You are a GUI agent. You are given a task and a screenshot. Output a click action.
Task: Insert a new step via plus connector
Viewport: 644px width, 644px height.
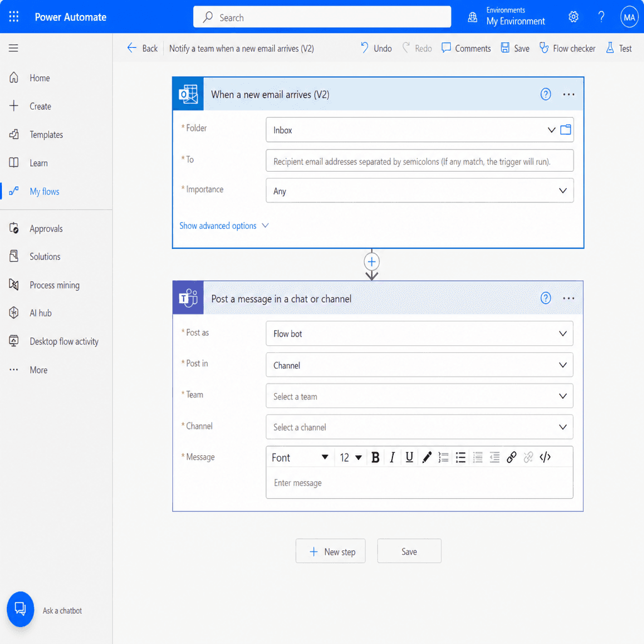(x=372, y=262)
